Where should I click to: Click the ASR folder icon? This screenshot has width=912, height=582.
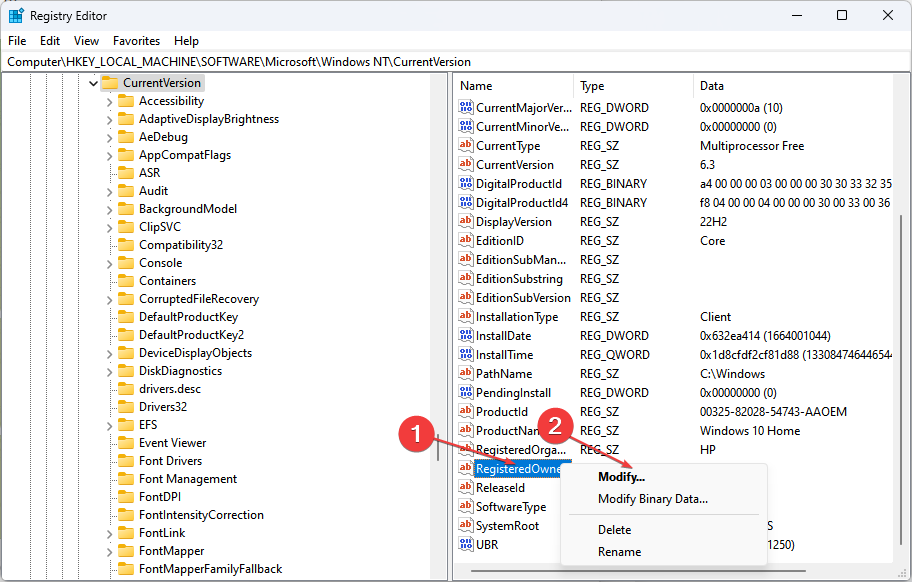pyautogui.click(x=126, y=173)
